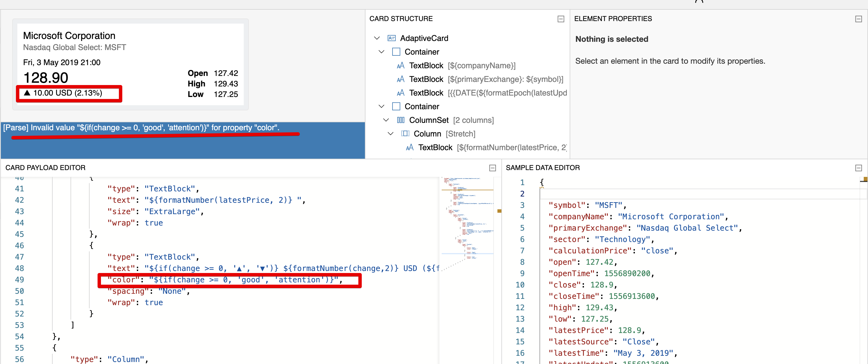Click the Container element icon in the tree

(396, 51)
